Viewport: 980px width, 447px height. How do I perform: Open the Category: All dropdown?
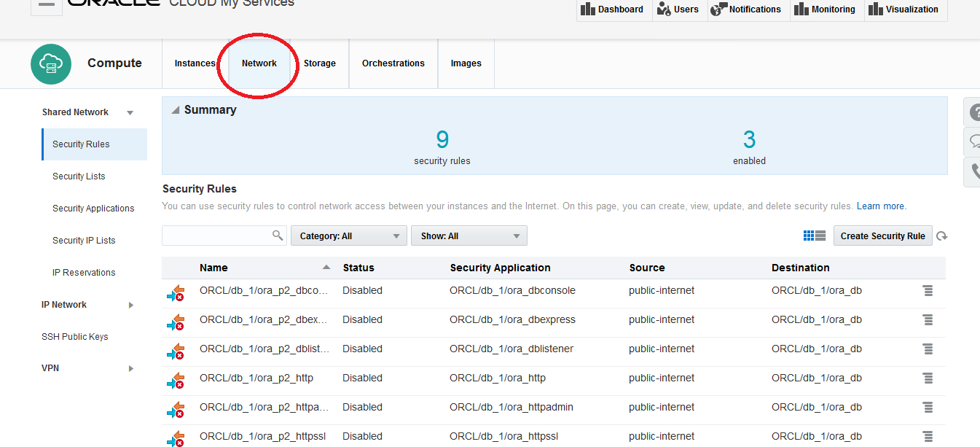point(348,236)
